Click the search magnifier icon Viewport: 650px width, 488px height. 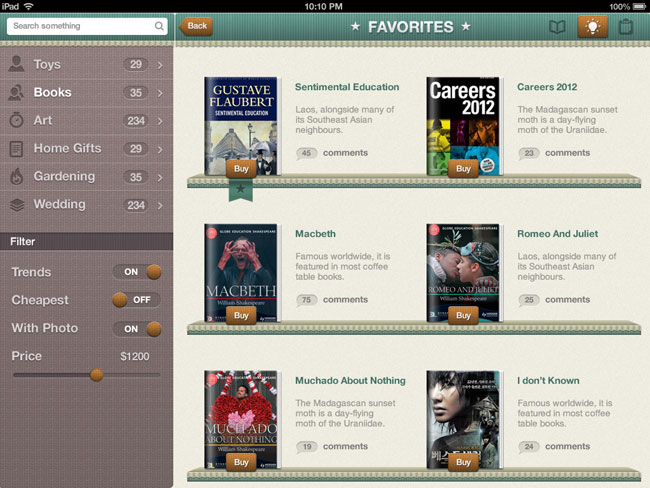[x=159, y=26]
